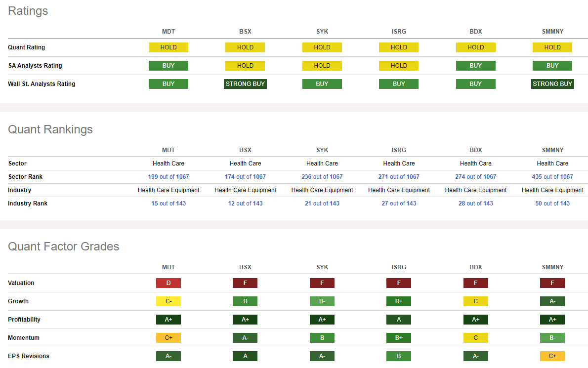Click MDT Momentum grade C+
This screenshot has width=588, height=368.
click(168, 338)
